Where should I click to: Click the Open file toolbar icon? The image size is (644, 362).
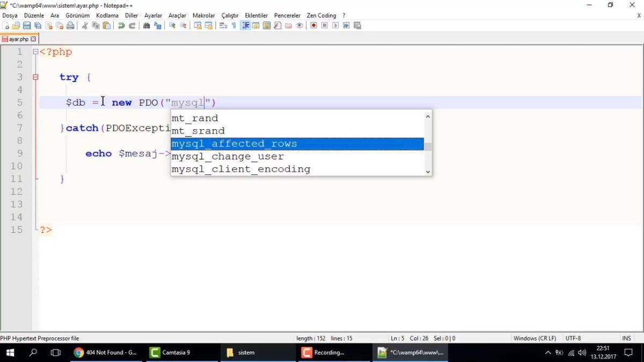pyautogui.click(x=16, y=25)
